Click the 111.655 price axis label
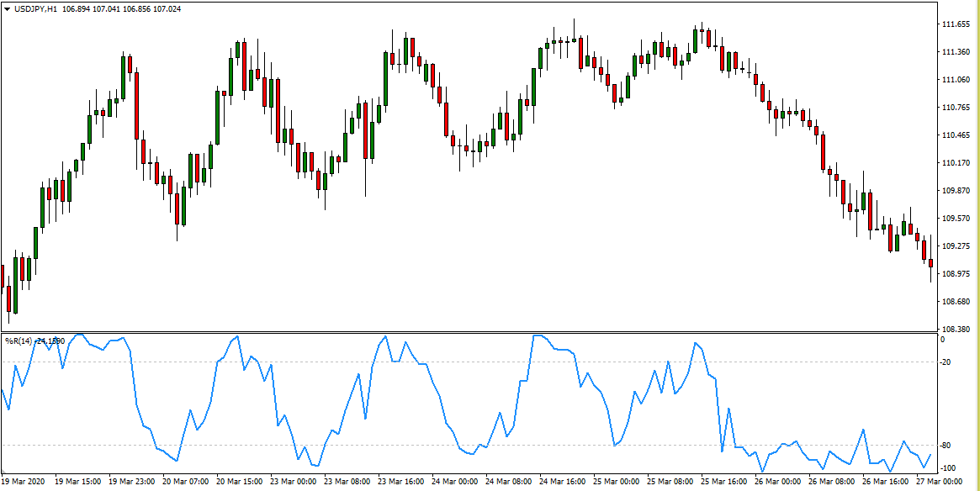The image size is (980, 491). click(956, 24)
